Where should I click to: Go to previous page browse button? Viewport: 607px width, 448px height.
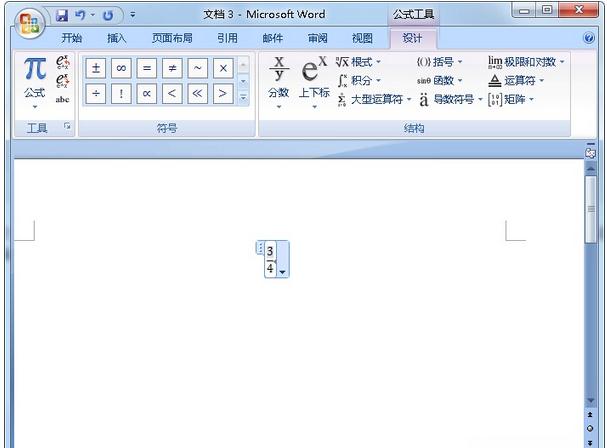pos(590,415)
